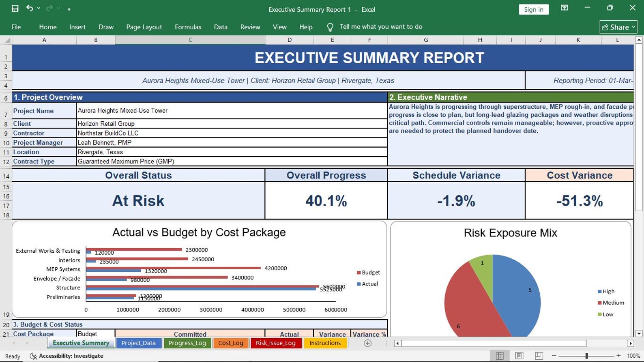Click the High legend entry
The width and height of the screenshot is (644, 363).
606,291
